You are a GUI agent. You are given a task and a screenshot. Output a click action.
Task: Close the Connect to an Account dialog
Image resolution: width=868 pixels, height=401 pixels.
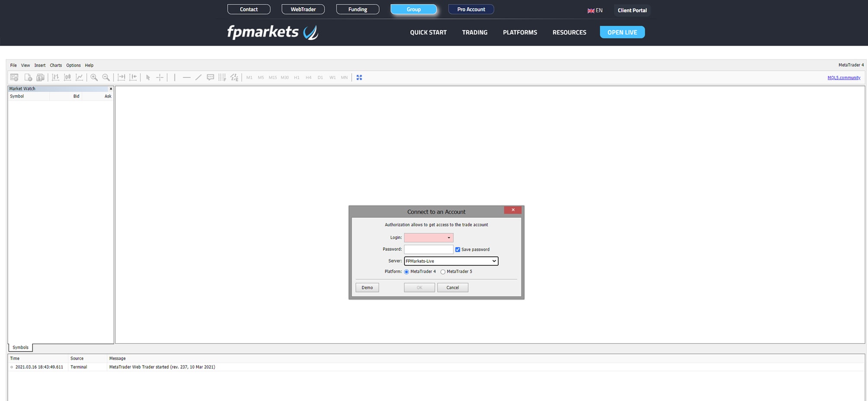513,210
